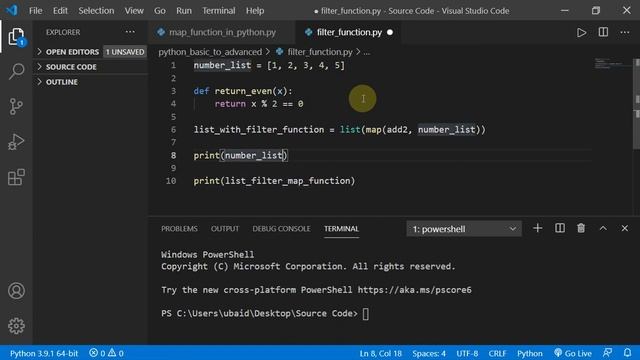Open the Go menu
Viewport: 640px width, 360px height.
(x=160, y=11)
